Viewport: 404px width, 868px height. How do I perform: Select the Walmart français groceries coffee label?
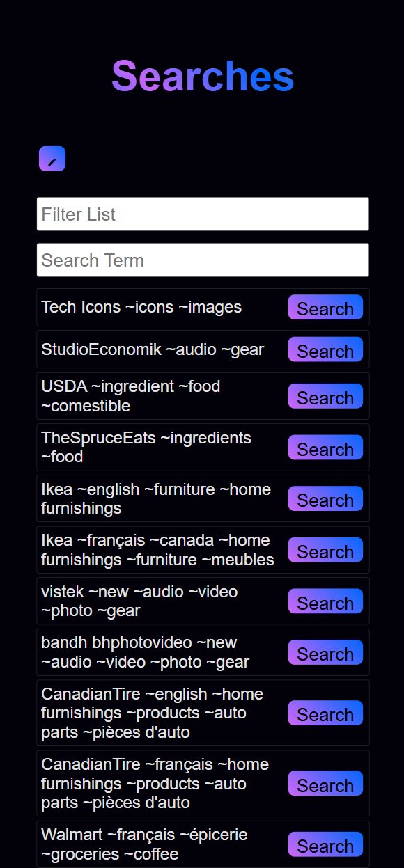(x=144, y=844)
